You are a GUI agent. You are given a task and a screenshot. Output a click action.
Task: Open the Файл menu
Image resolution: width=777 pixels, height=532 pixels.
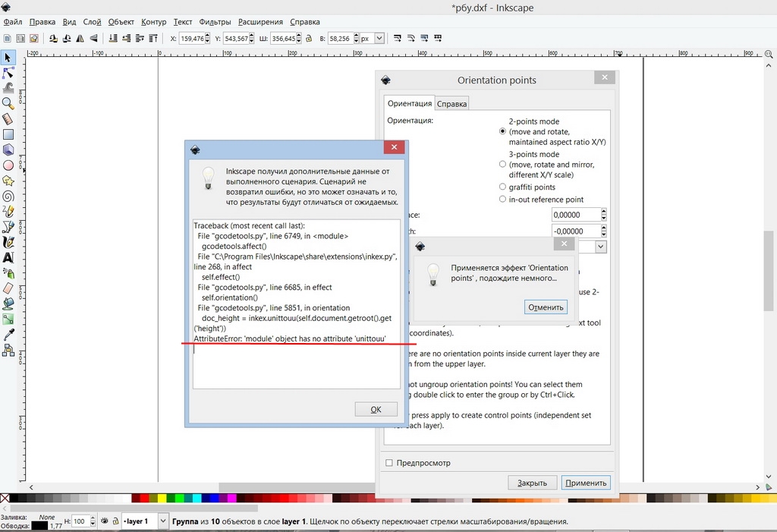(x=13, y=22)
